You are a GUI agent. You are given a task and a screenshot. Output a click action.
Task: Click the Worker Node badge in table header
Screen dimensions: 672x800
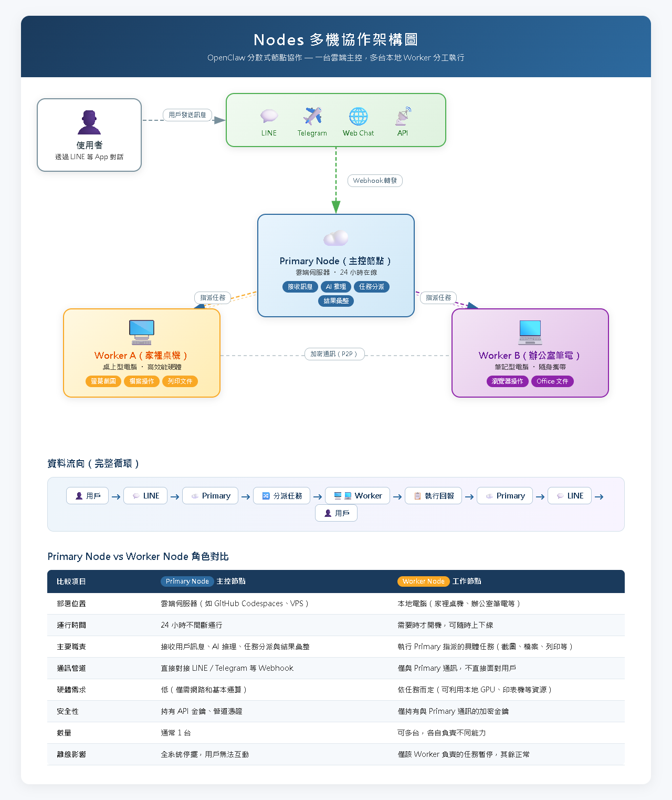[x=424, y=581]
